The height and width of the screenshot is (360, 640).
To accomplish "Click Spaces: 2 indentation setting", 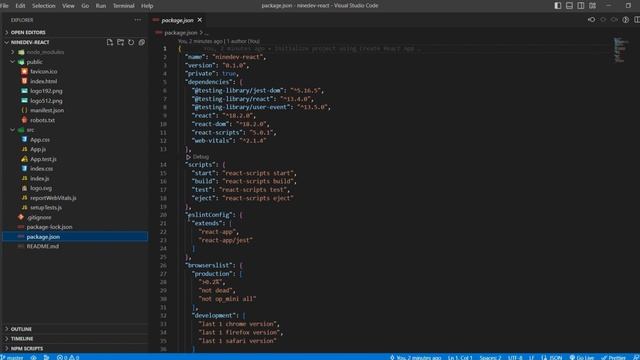I will 490,357.
